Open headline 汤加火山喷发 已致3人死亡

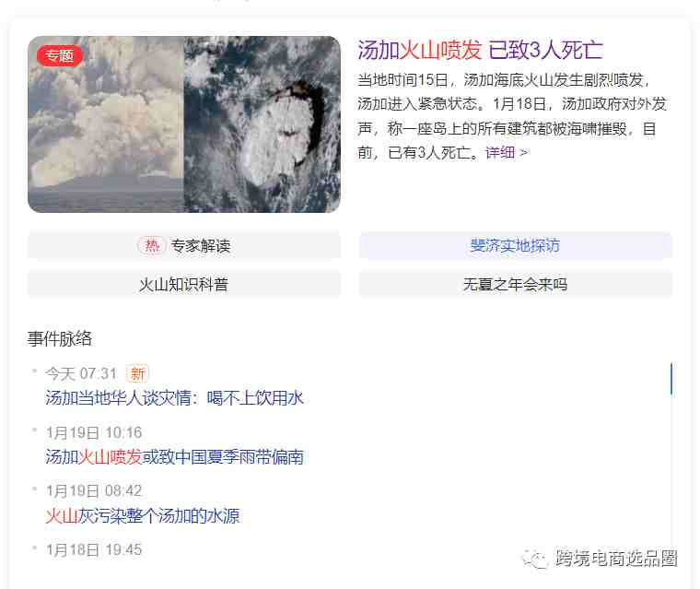point(481,50)
